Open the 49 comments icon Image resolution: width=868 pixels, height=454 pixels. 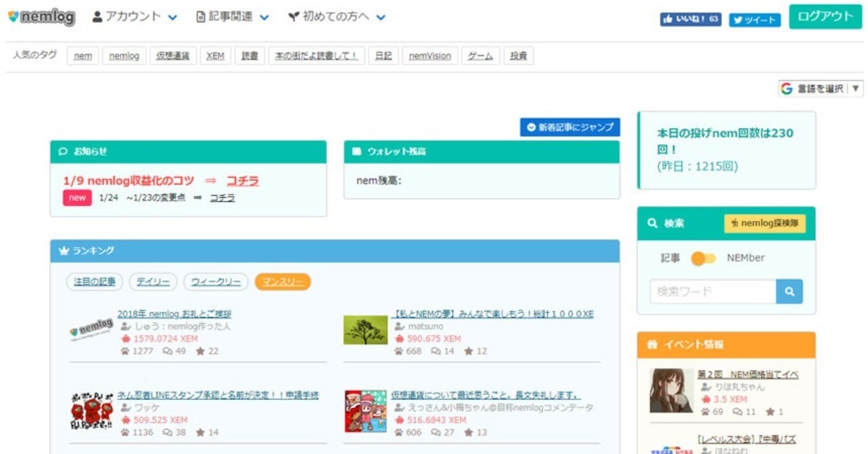(x=174, y=351)
